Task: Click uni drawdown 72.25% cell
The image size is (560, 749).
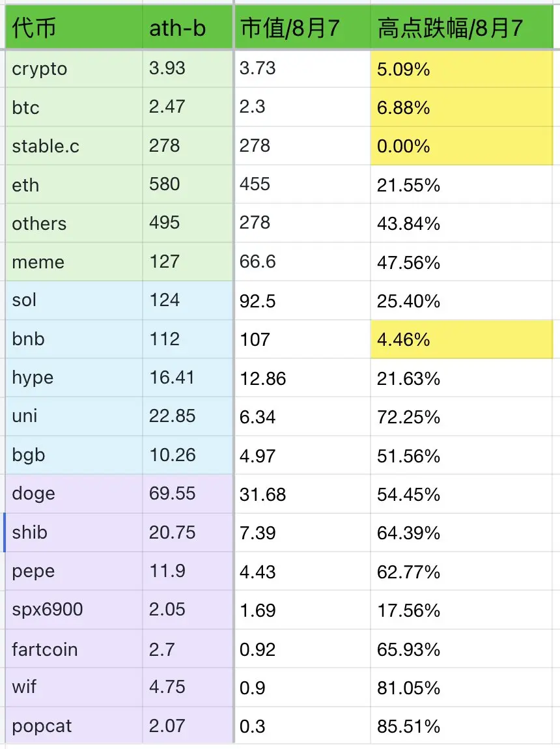Action: click(x=462, y=417)
